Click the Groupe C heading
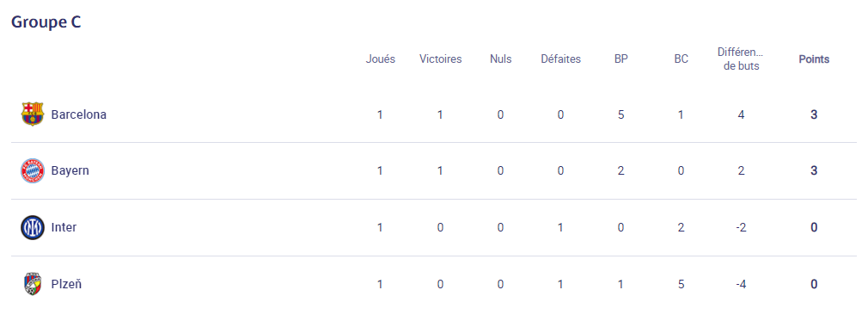 point(46,22)
